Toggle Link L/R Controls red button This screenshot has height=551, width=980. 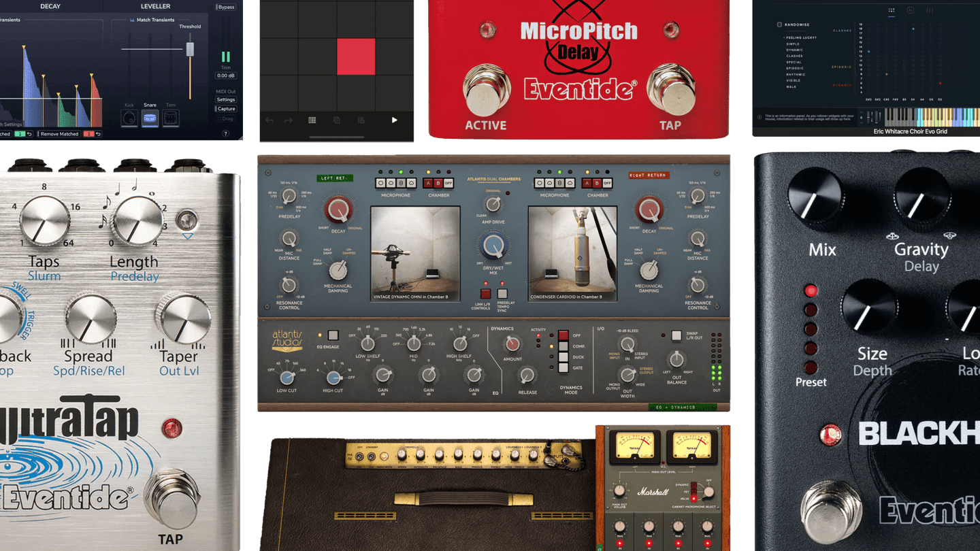[x=485, y=293]
